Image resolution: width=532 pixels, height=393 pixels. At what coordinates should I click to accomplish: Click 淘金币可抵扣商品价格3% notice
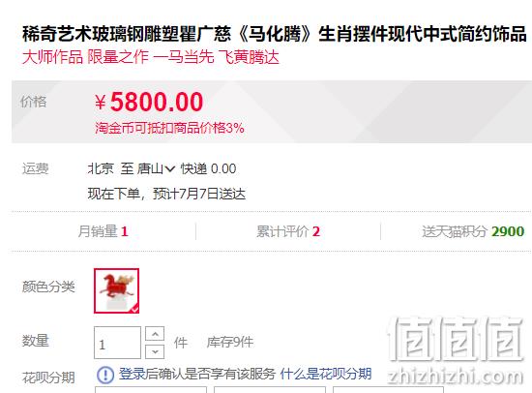169,128
